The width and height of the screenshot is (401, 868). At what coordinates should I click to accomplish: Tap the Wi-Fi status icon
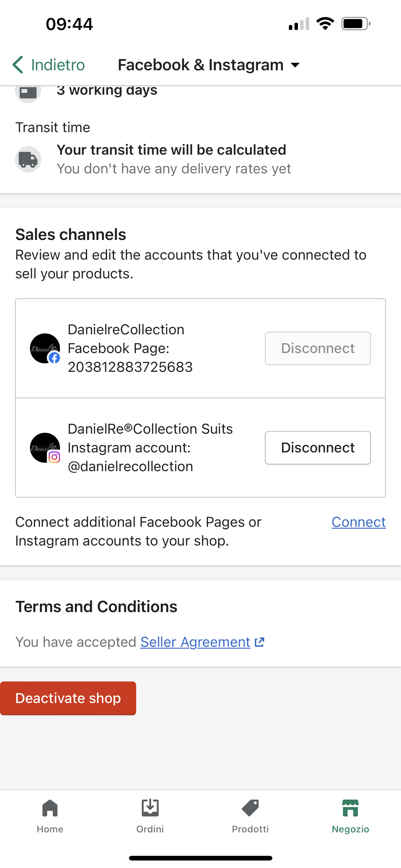(x=325, y=23)
